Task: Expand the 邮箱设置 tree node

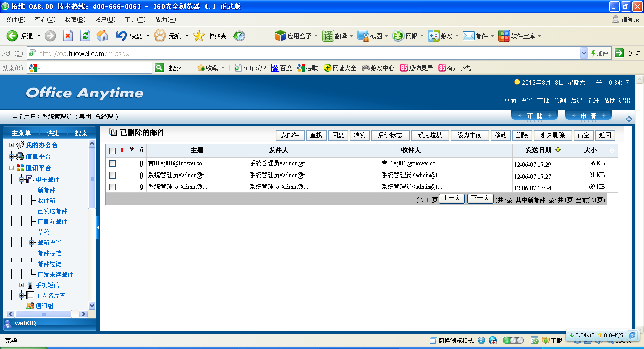Action: (31, 243)
